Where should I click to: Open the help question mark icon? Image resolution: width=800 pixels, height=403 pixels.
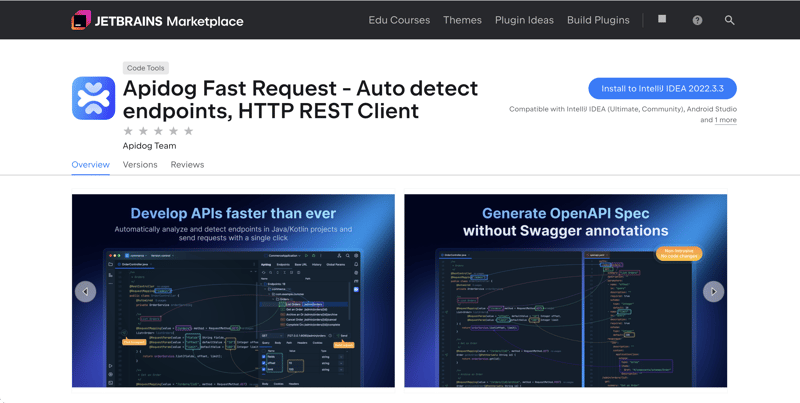pos(697,20)
